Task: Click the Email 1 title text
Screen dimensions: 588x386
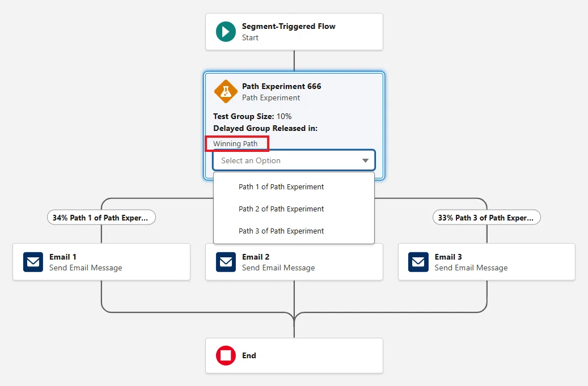Action: coord(63,257)
